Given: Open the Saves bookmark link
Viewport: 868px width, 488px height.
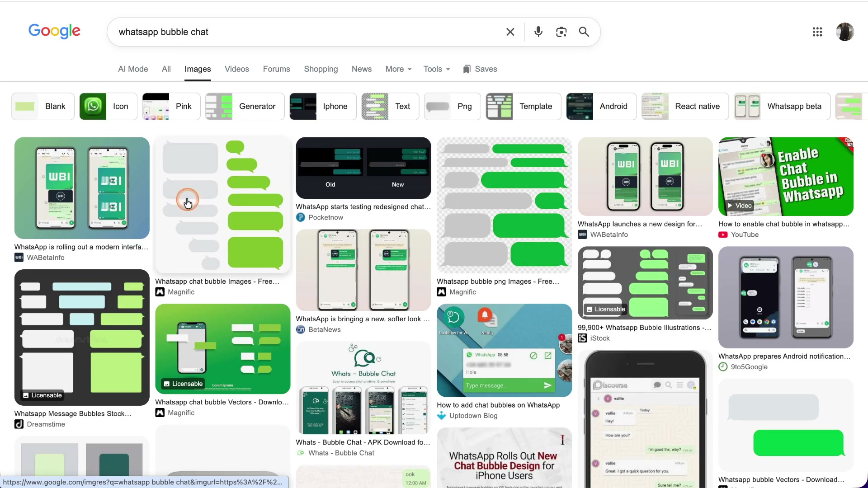Looking at the screenshot, I should (480, 69).
